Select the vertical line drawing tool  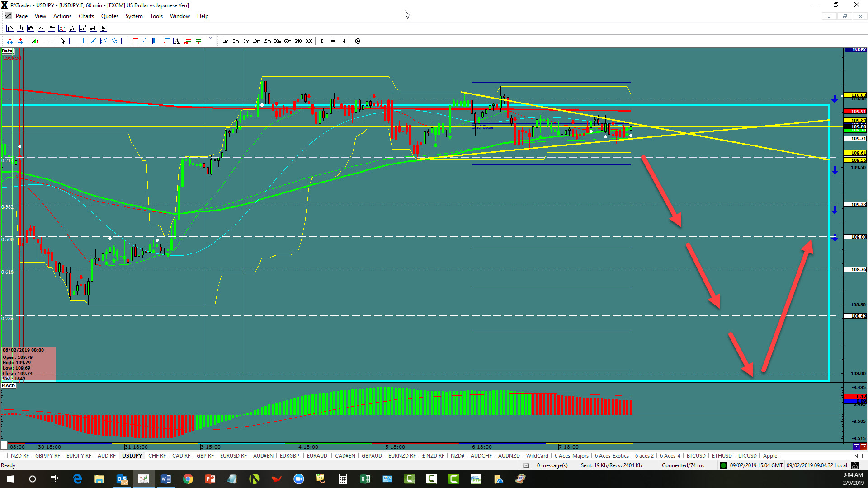tap(83, 41)
